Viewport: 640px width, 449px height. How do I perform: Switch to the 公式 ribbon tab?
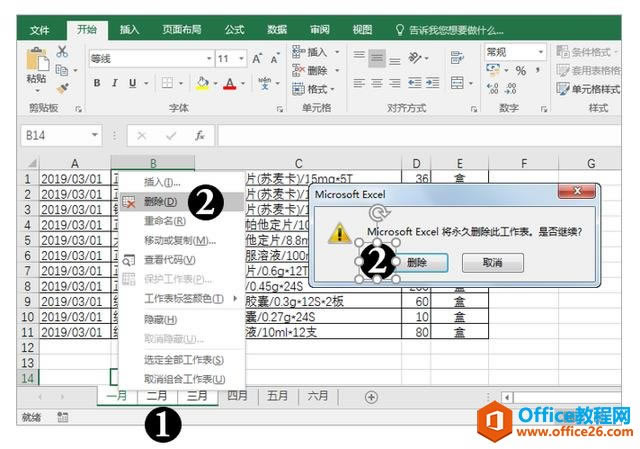234,29
